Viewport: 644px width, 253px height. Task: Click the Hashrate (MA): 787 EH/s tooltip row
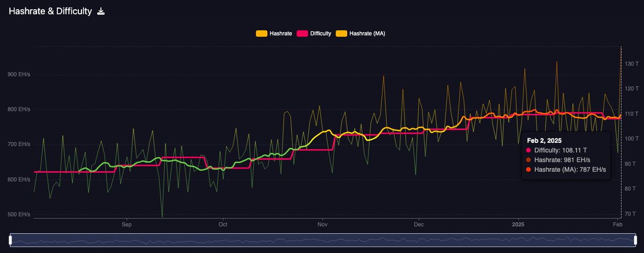(x=566, y=169)
